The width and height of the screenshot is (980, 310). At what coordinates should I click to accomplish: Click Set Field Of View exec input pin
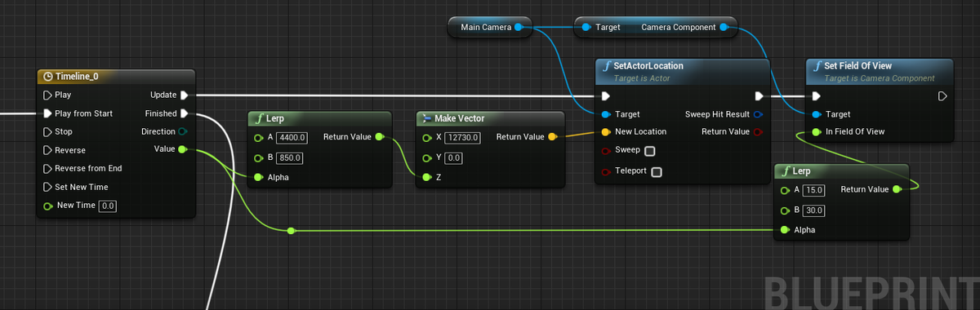pyautogui.click(x=817, y=95)
